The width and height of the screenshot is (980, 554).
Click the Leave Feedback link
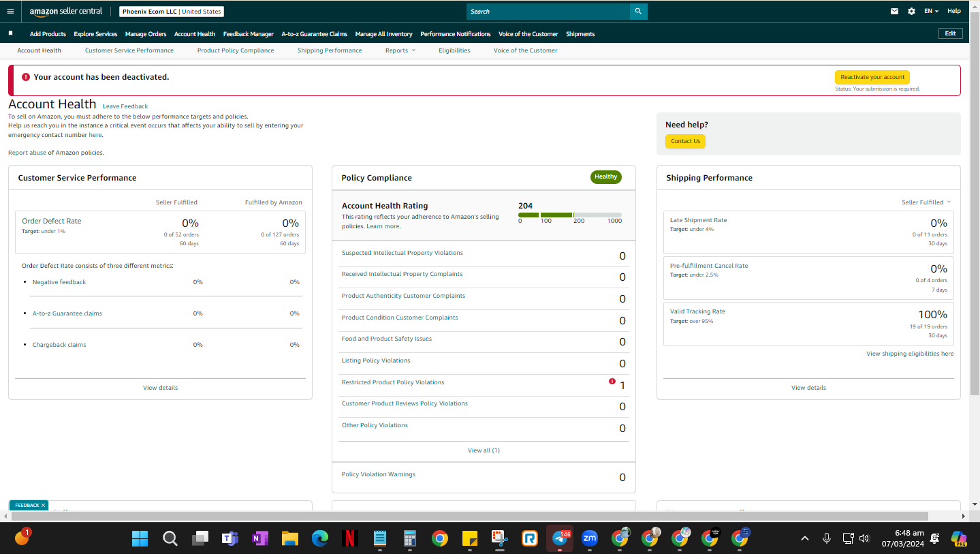(125, 106)
